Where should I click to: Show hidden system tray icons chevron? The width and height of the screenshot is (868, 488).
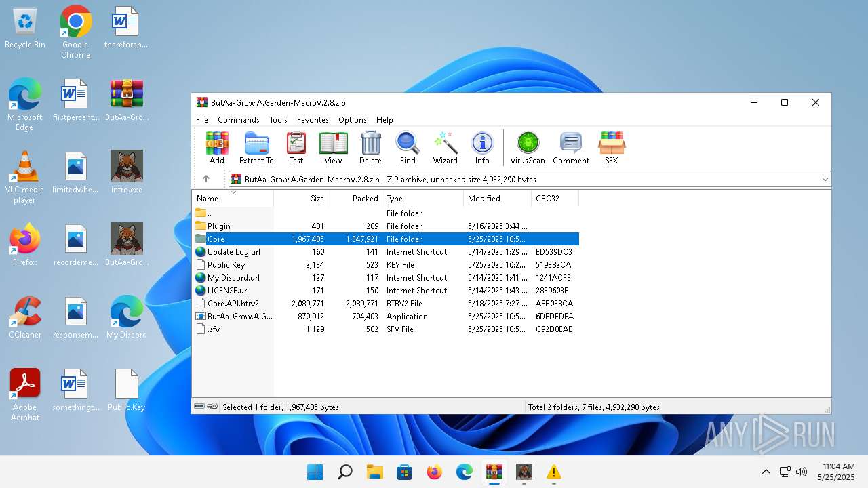coord(766,472)
